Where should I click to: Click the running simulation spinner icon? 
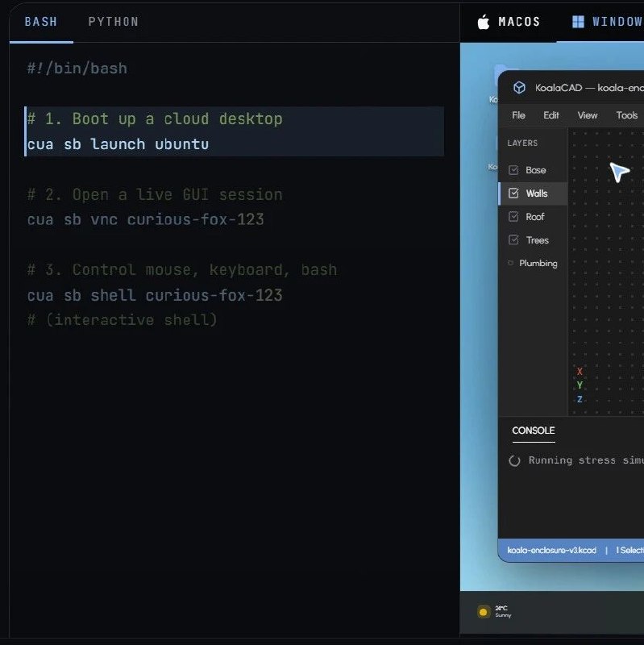(514, 460)
